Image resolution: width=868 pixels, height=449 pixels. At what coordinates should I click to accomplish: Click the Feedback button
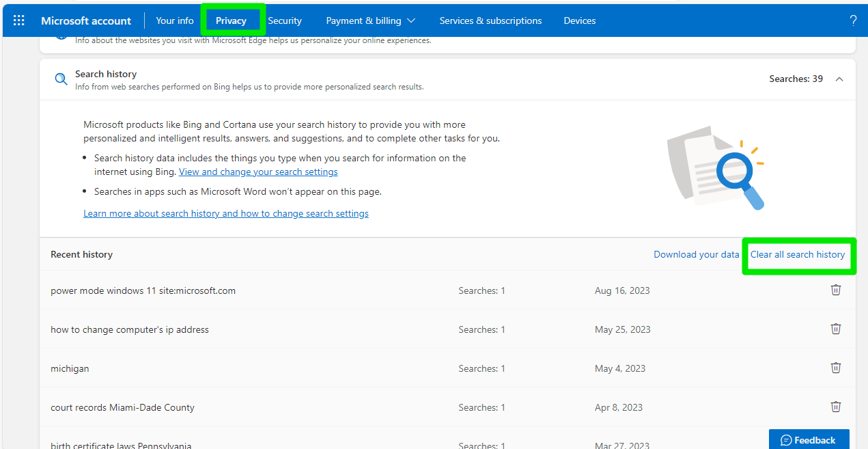(809, 439)
